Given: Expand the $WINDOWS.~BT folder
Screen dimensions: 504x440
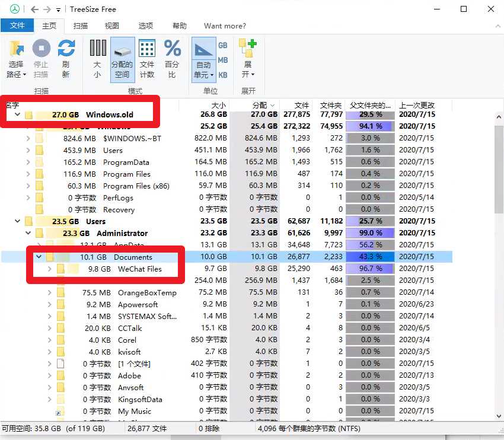Looking at the screenshot, I should [28, 139].
